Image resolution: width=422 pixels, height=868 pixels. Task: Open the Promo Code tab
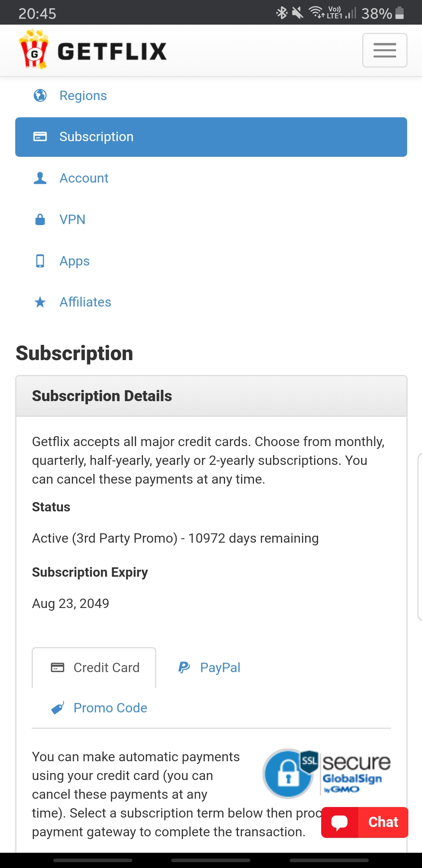click(x=99, y=708)
